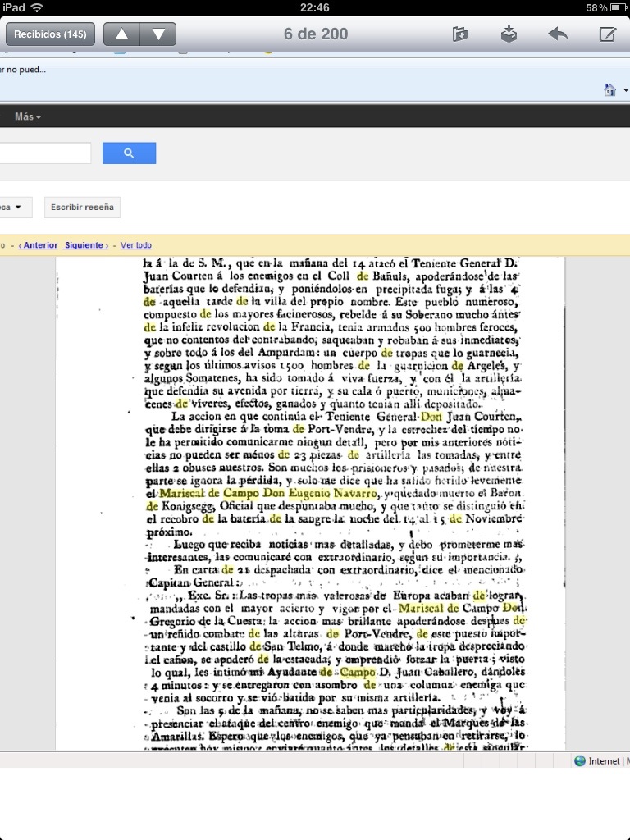The width and height of the screenshot is (630, 840).
Task: Click the Anterior link
Action: (38, 245)
